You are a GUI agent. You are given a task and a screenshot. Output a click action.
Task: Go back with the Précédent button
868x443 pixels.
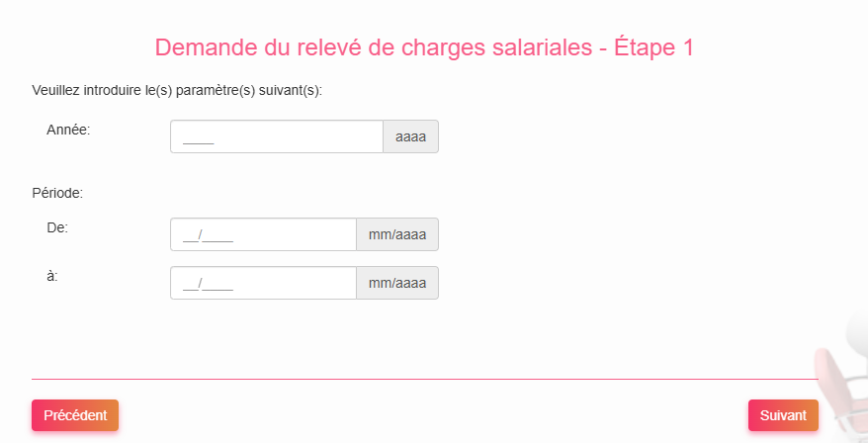coord(75,415)
